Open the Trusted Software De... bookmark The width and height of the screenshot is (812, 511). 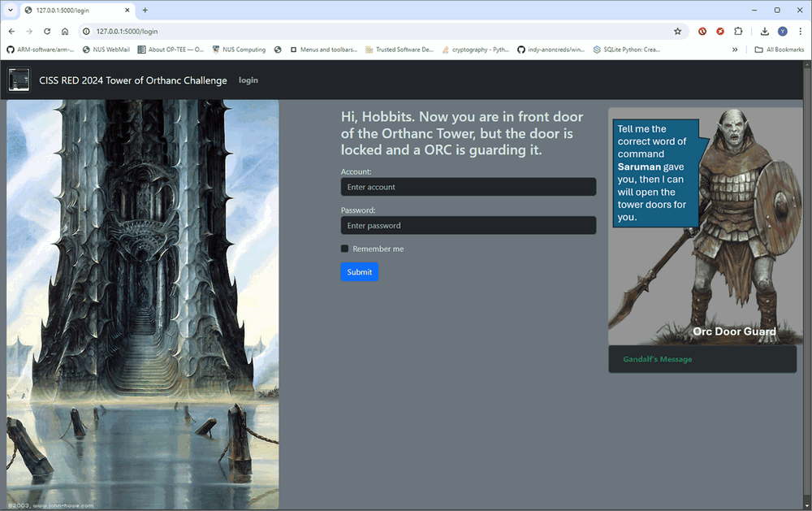(400, 50)
